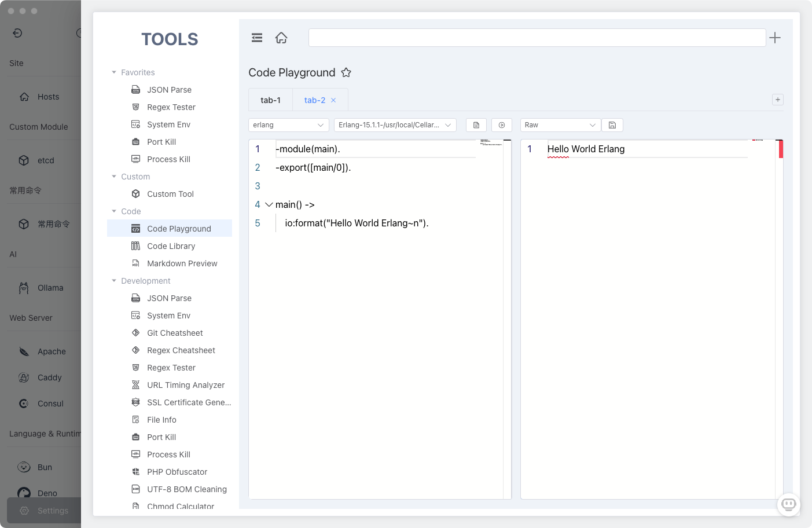
Task: Collapse the Custom group
Action: coord(114,177)
